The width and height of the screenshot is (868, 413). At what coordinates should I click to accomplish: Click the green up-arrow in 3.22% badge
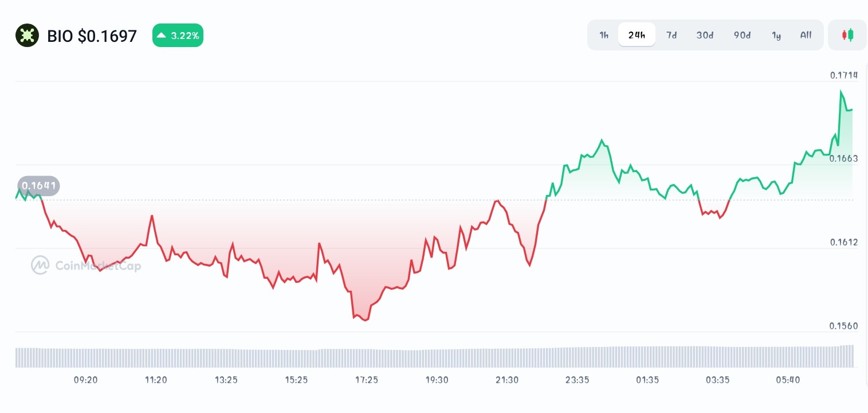[x=162, y=36]
